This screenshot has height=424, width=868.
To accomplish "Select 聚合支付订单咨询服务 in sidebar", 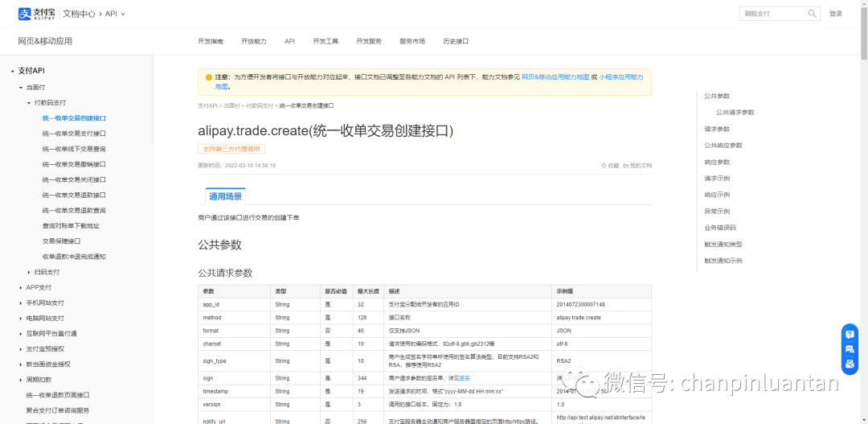I will 58,410.
